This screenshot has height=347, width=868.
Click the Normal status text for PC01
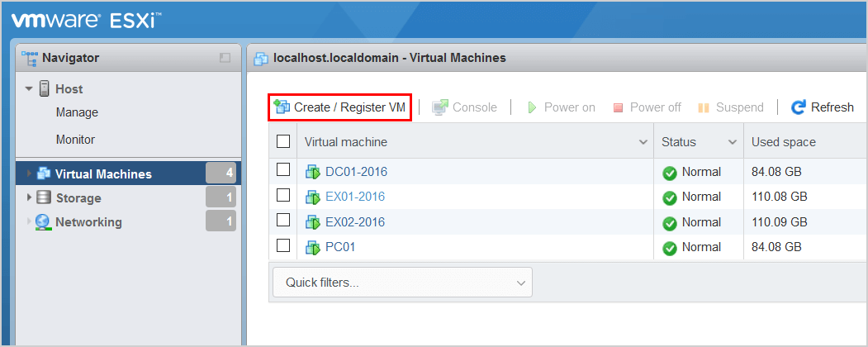click(x=701, y=247)
